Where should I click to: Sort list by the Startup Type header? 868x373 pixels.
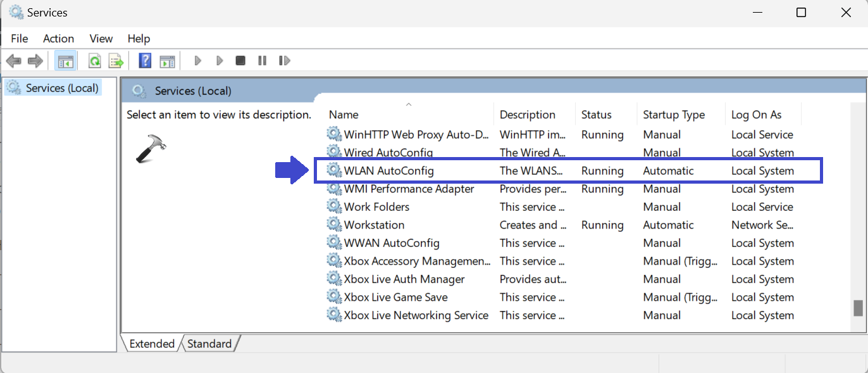pos(673,115)
